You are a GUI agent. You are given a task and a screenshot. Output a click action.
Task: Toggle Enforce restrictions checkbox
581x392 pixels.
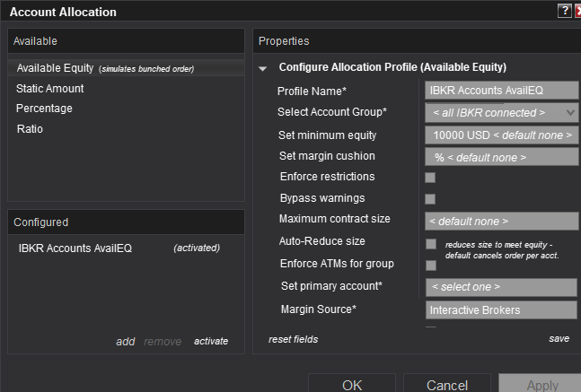[x=430, y=178]
